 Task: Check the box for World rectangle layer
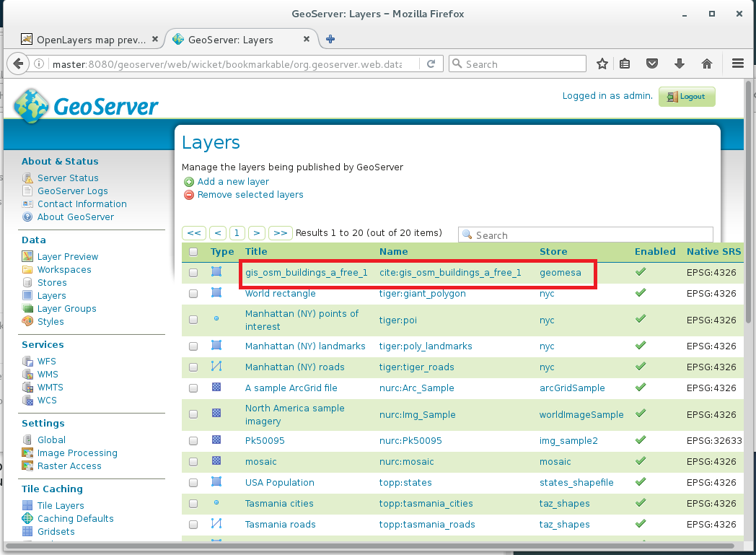[193, 294]
